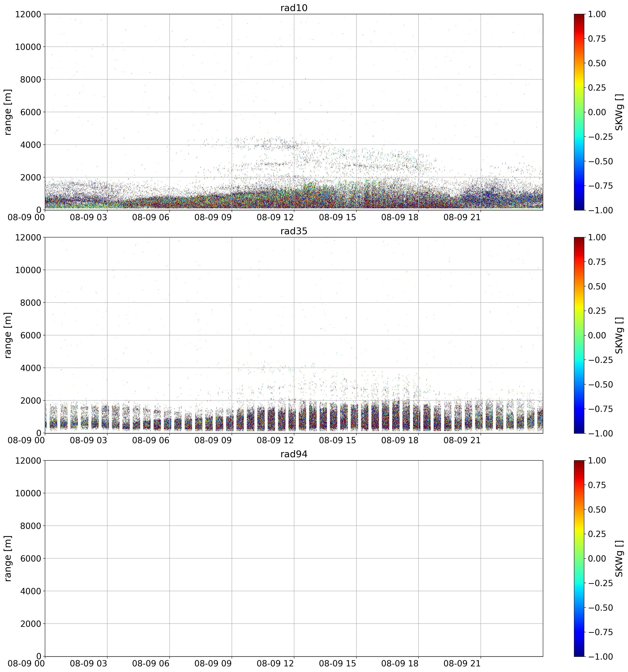Click the 6000 y-tick on rad94 plot
Viewport: 628px width, 672px height.
(30, 558)
